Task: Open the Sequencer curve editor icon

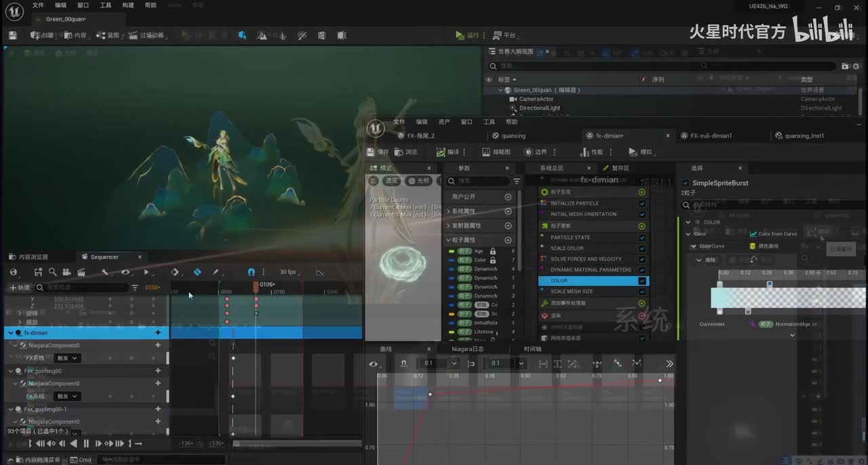Action: pos(321,272)
